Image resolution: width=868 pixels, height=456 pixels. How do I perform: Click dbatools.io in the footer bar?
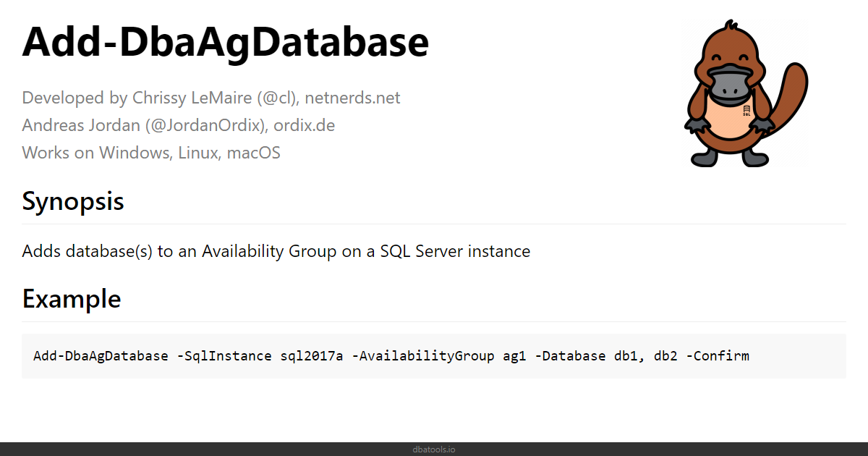(434, 449)
